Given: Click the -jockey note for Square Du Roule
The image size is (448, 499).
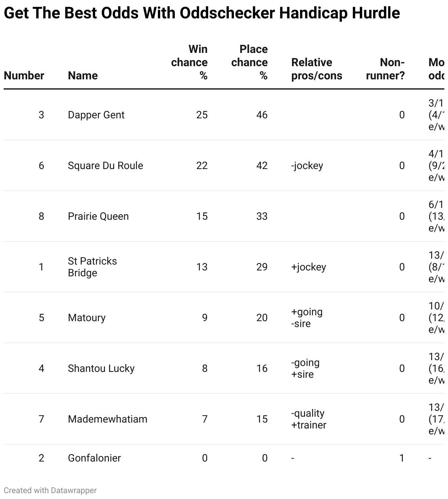Looking at the screenshot, I should (x=307, y=166).
